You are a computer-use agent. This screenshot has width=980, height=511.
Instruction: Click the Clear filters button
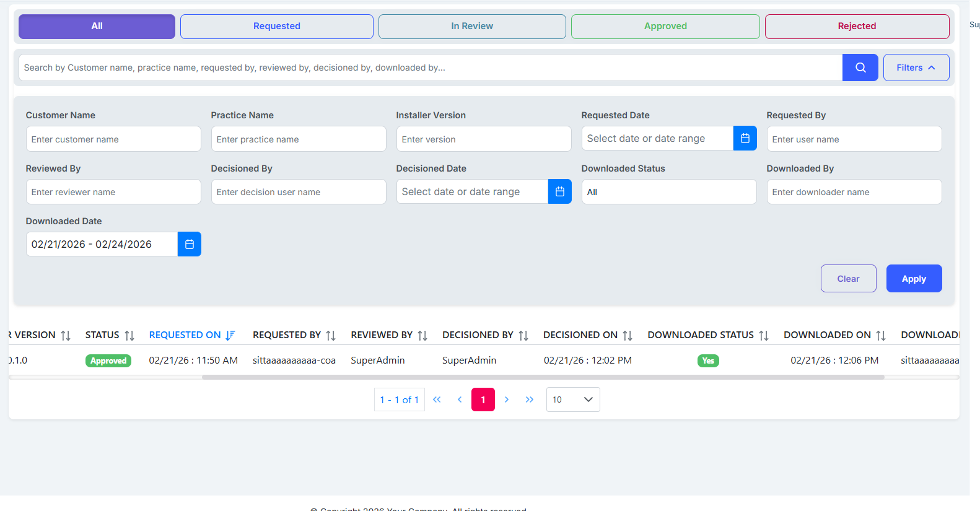point(847,279)
